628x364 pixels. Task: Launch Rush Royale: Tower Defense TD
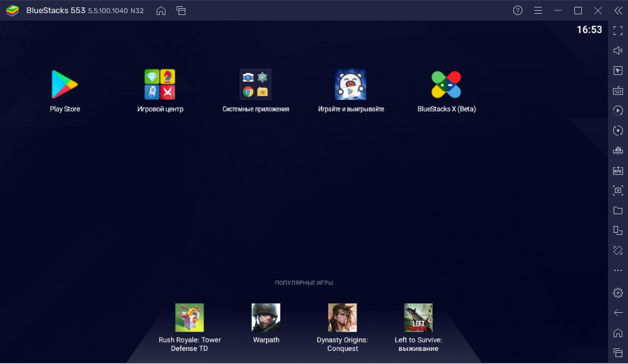coord(189,318)
